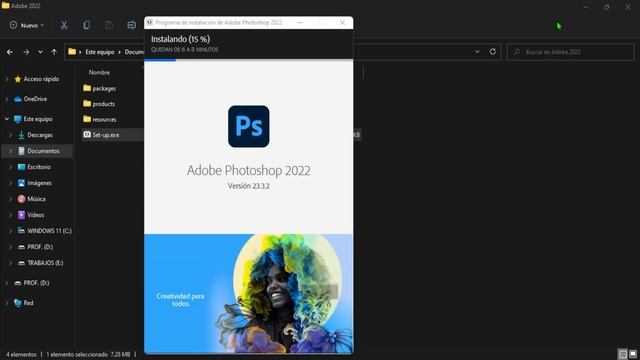Click the OneDrive cloud icon

[18, 99]
